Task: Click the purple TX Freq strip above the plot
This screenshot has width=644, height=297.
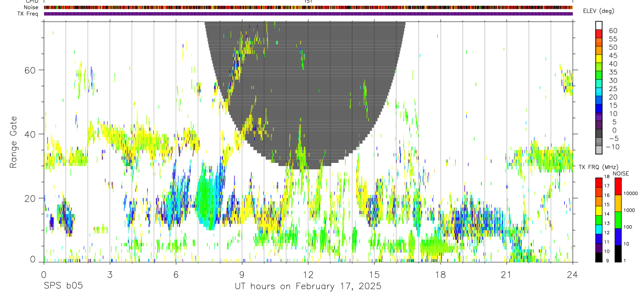Action: (x=308, y=14)
